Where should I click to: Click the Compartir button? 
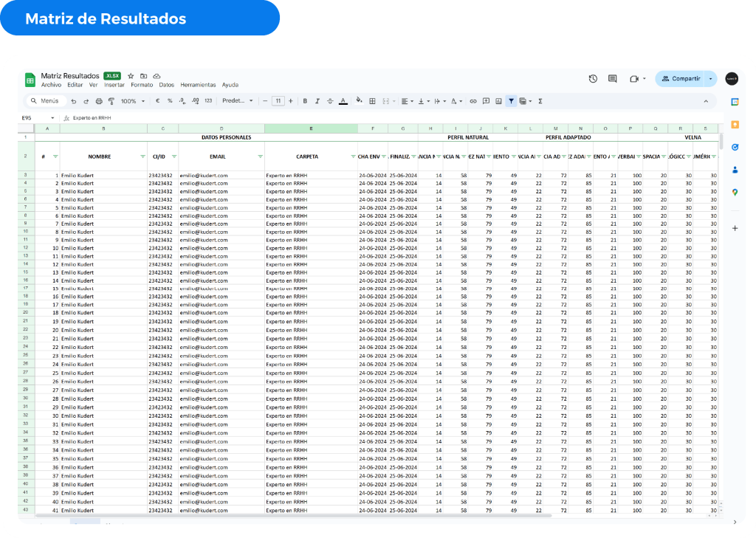(680, 79)
